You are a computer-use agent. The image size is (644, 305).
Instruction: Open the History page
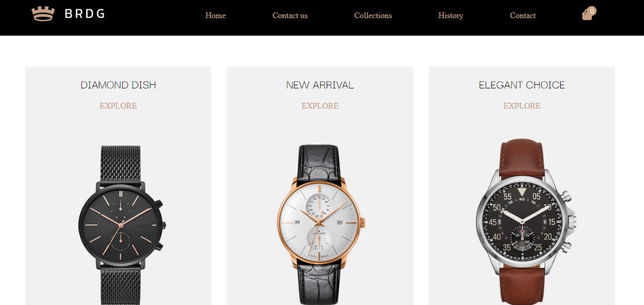[x=450, y=16]
